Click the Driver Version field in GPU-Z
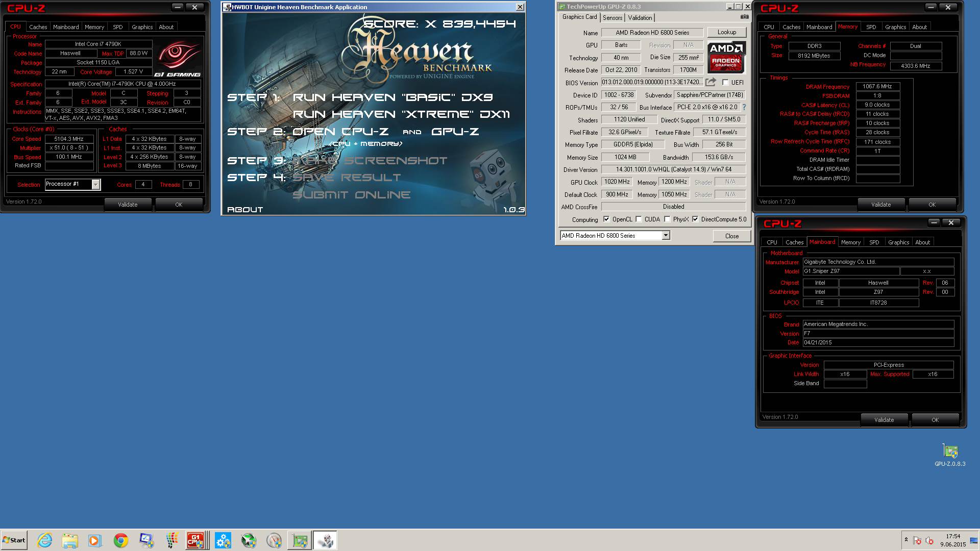The image size is (980, 551). [x=673, y=169]
